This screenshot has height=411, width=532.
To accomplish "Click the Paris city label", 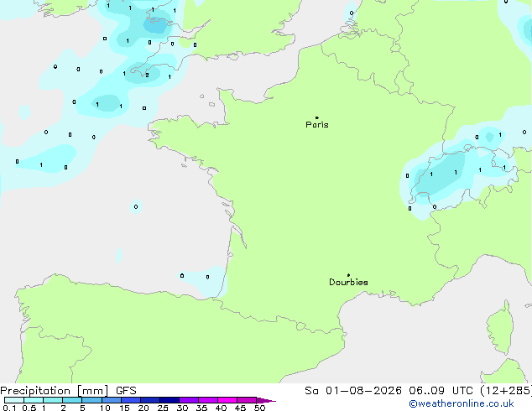I will coord(317,125).
